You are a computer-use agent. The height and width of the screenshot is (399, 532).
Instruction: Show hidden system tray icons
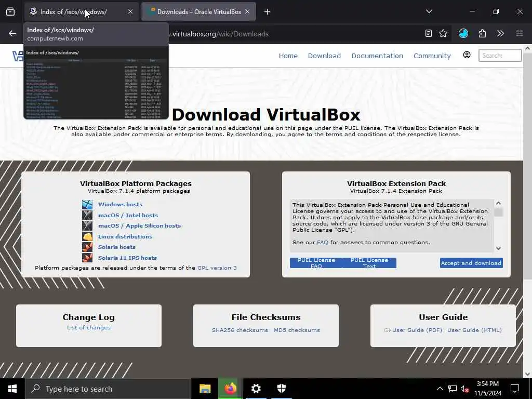coord(440,389)
